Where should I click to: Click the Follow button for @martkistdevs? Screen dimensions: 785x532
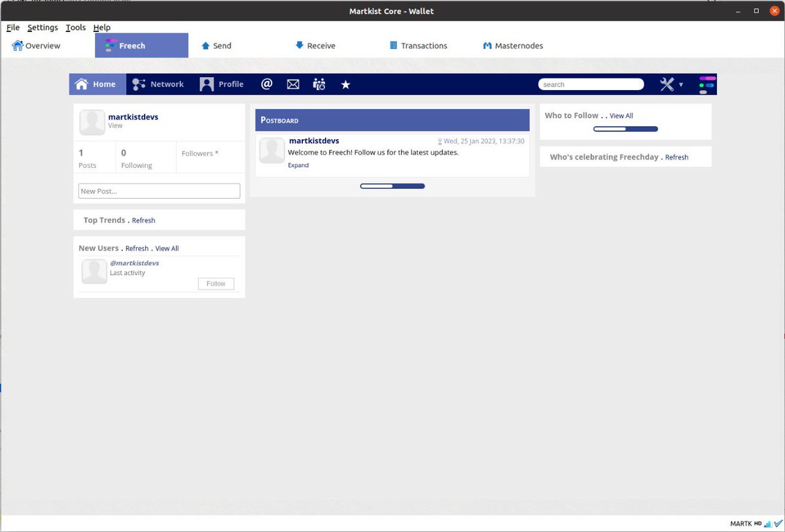coord(216,284)
